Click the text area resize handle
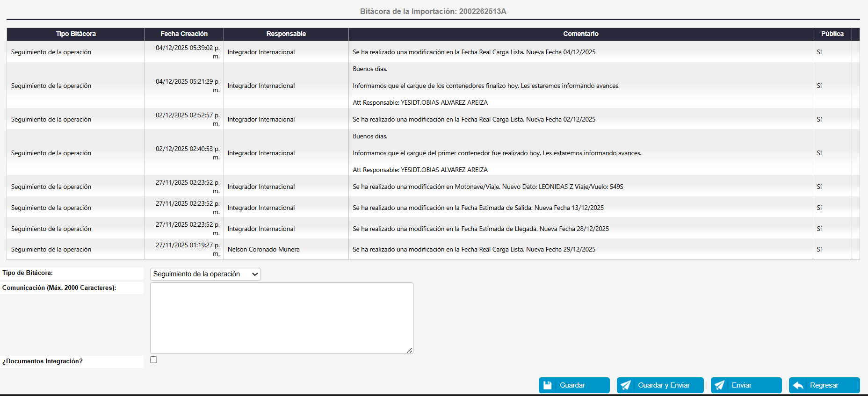Viewport: 868px width, 396px height. [x=410, y=350]
